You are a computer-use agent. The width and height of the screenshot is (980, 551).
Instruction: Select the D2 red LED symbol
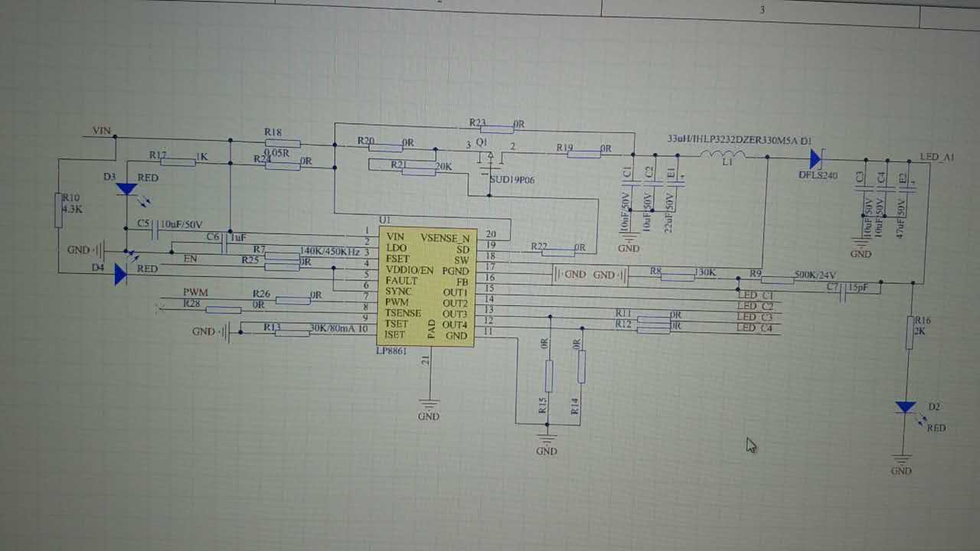point(906,407)
